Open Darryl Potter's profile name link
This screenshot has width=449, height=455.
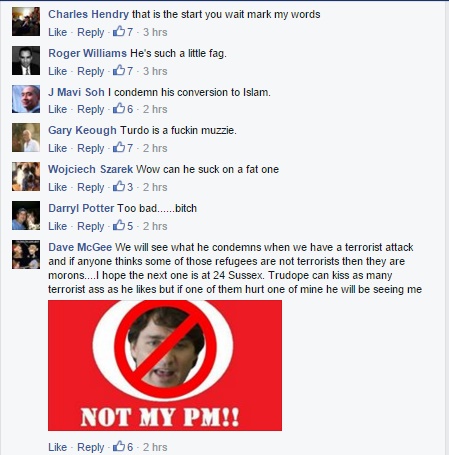click(81, 208)
